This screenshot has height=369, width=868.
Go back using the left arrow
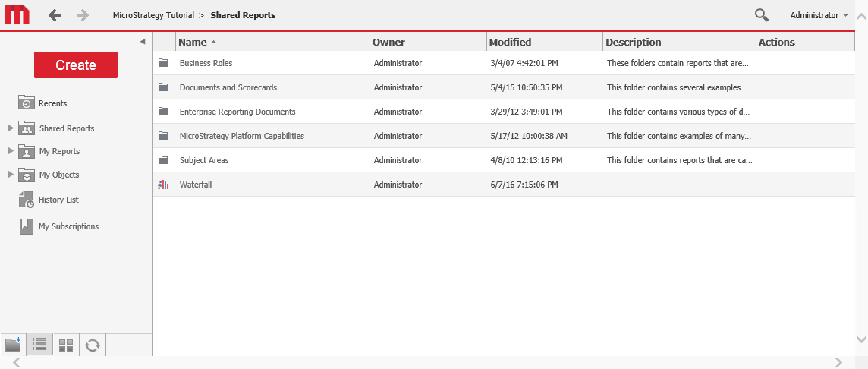coord(54,15)
